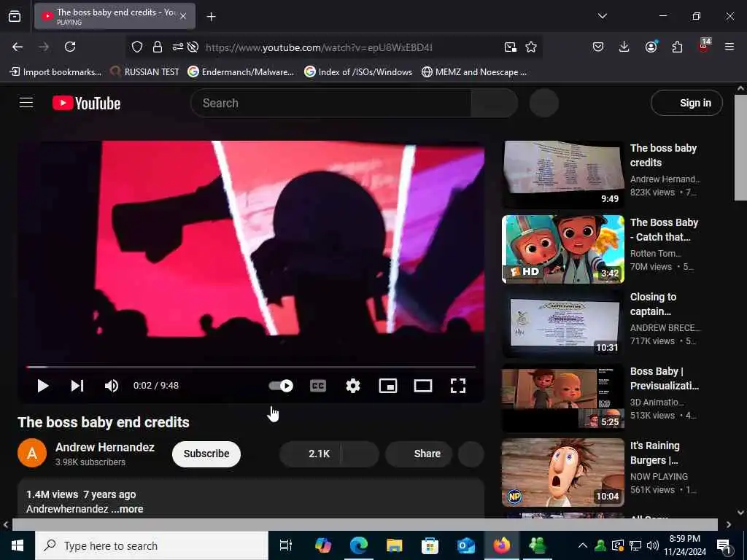This screenshot has height=560, width=747.
Task: Open the 'Closing to captain' video thumbnail
Action: point(563,324)
